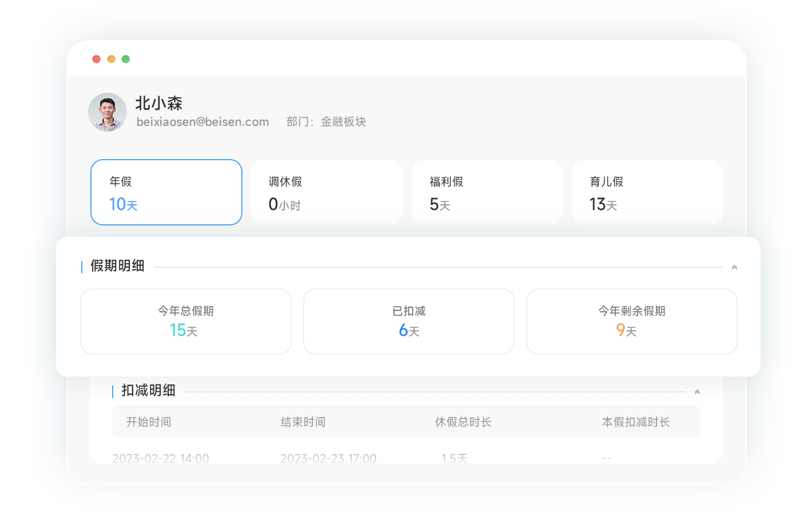Click the 今年总假期 15天 card

click(186, 322)
